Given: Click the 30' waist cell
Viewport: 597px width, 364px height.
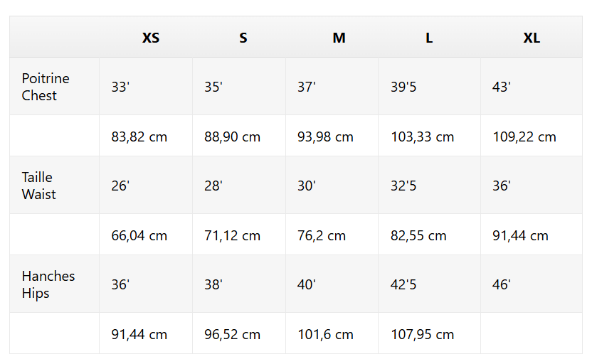Looking at the screenshot, I should pos(307,186).
